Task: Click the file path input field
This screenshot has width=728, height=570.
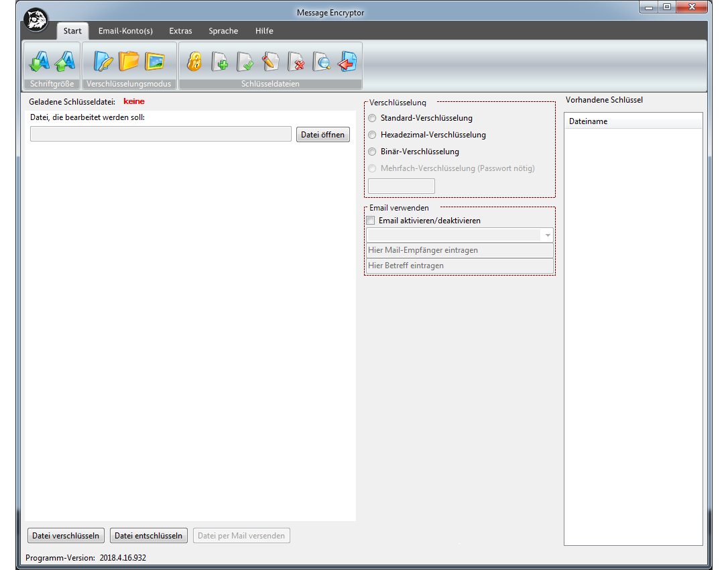Action: pyautogui.click(x=161, y=134)
